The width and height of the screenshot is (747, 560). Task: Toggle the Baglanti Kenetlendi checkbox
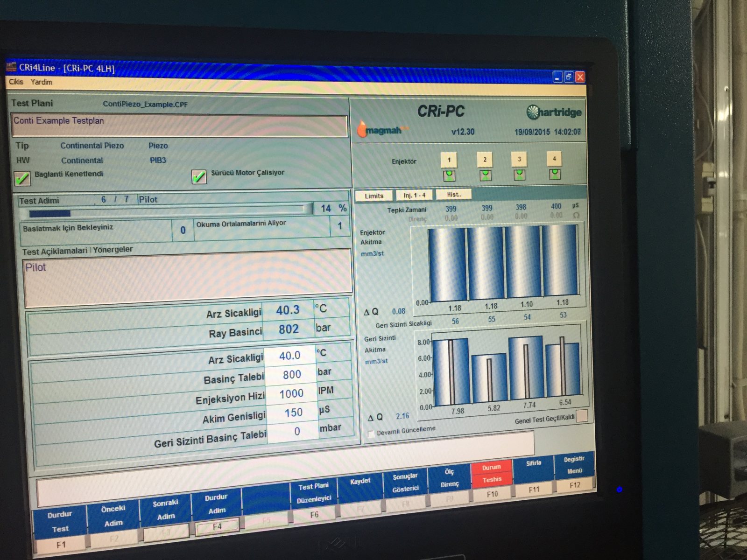[22, 178]
